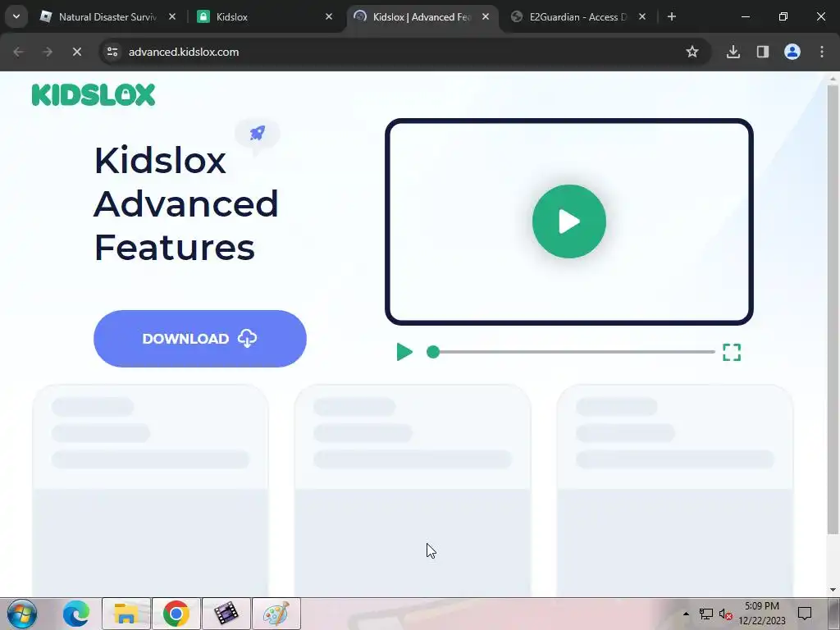This screenshot has width=840, height=630.
Task: Open Microsoft Edge from the taskbar
Action: click(75, 614)
